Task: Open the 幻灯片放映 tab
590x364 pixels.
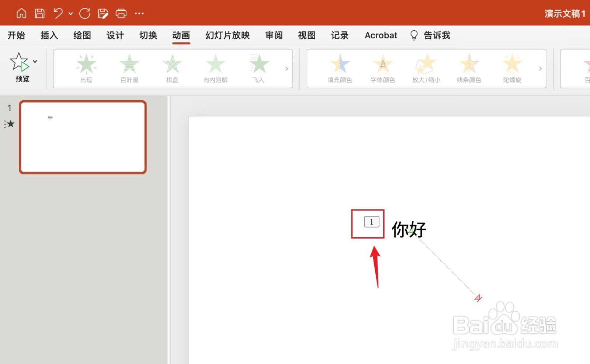Action: [x=228, y=35]
